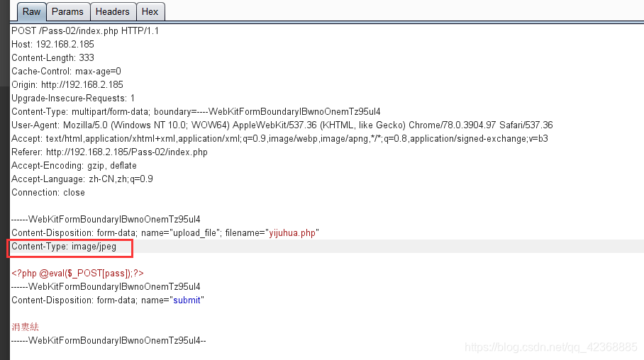Click the submit field name value
This screenshot has height=360, width=644.
click(187, 300)
